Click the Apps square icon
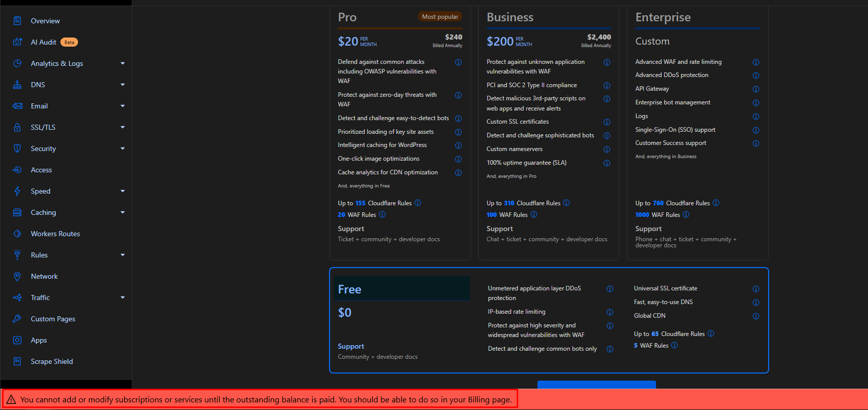The height and width of the screenshot is (410, 868). pyautogui.click(x=17, y=340)
